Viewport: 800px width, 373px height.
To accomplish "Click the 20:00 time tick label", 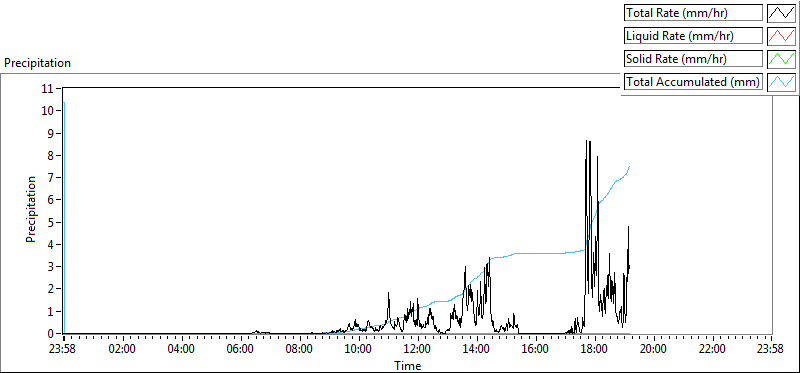I will point(654,350).
